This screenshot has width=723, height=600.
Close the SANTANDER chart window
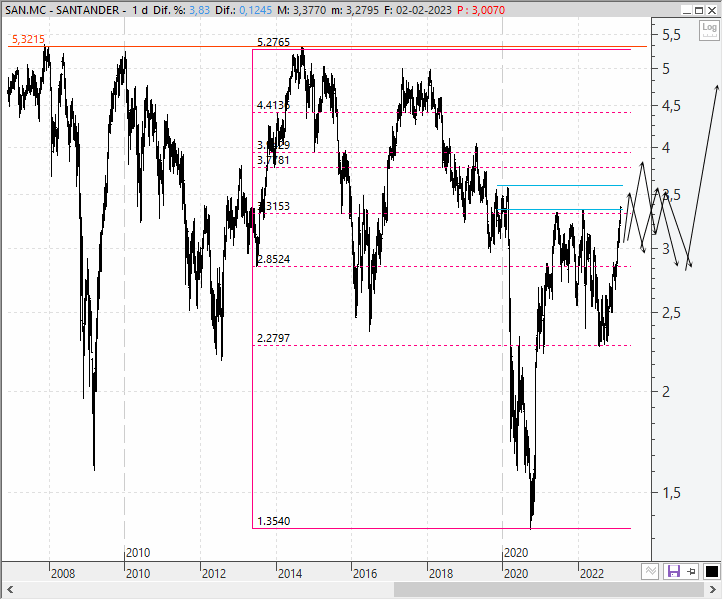(712, 10)
